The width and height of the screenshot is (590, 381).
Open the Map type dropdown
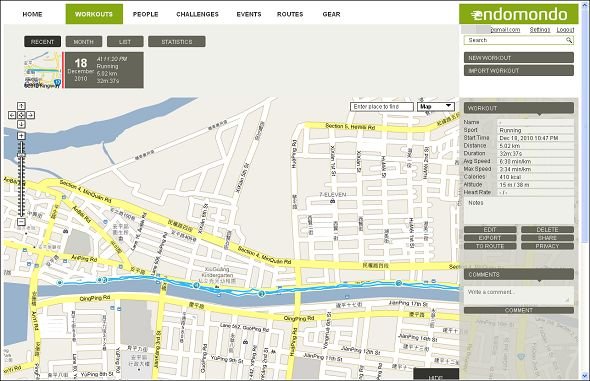click(436, 106)
